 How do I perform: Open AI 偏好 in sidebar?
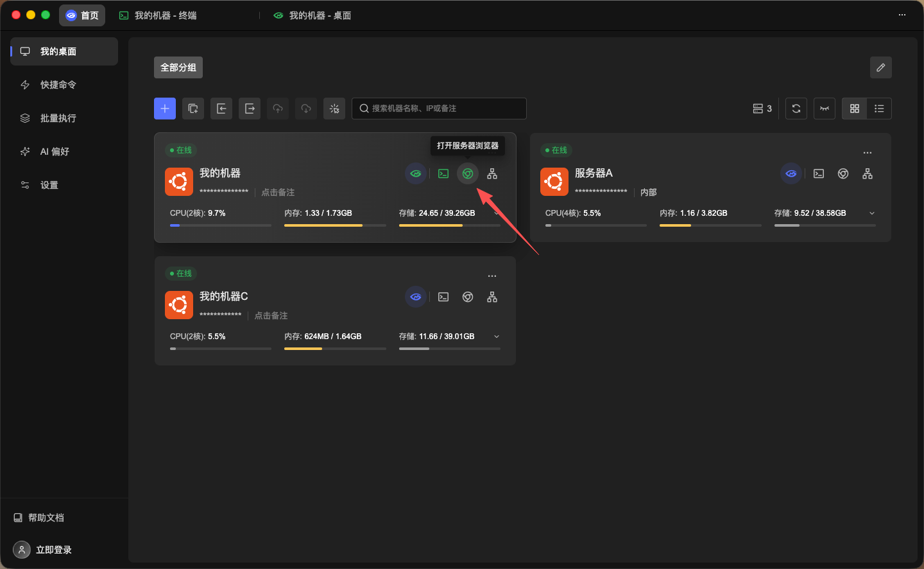pos(64,152)
